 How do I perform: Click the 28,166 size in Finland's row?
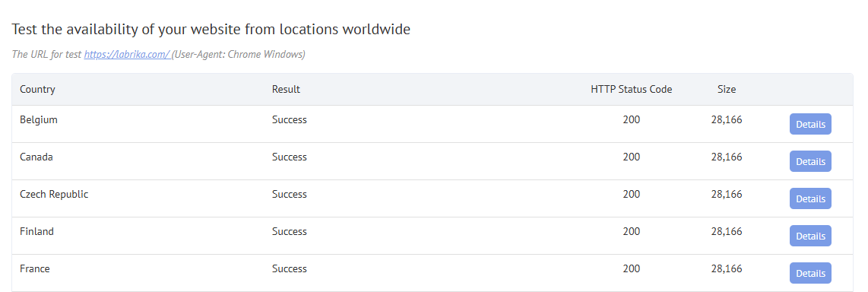(727, 231)
